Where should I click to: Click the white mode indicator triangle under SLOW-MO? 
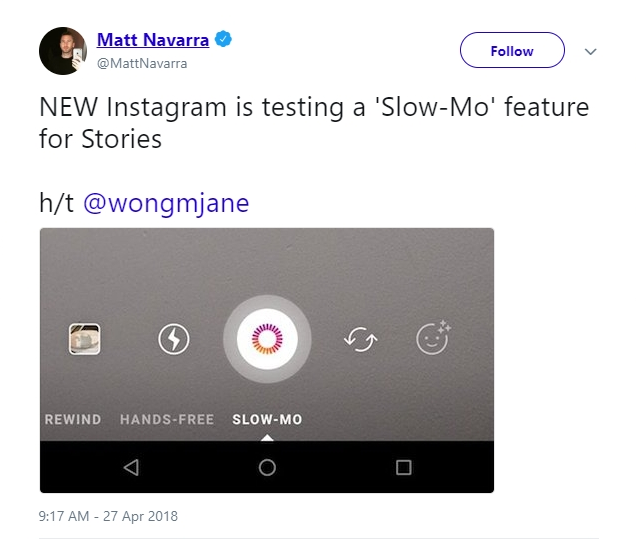[267, 438]
